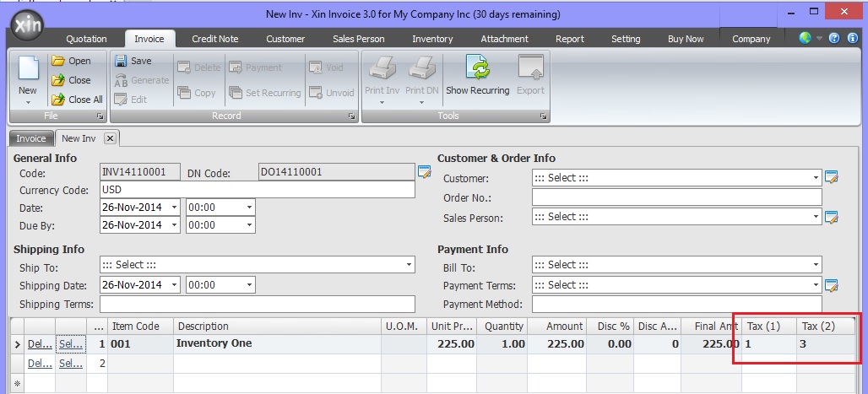Open a file with Open button
The height and width of the screenshot is (394, 868).
pyautogui.click(x=72, y=61)
